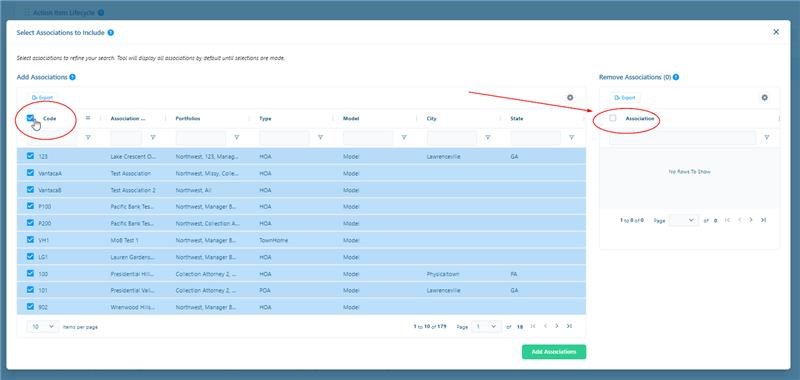This screenshot has width=800, height=380.
Task: Sort by Association name column header
Action: point(128,118)
